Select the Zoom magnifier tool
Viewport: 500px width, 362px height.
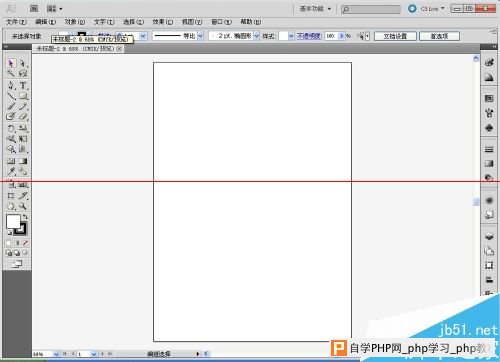(23, 206)
